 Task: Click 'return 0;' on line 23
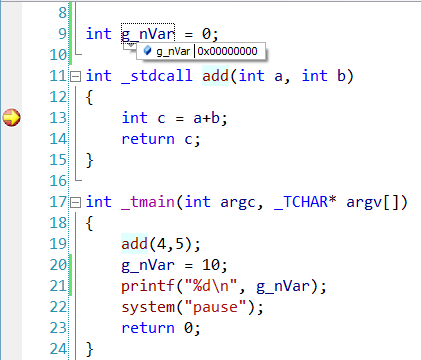(x=161, y=328)
